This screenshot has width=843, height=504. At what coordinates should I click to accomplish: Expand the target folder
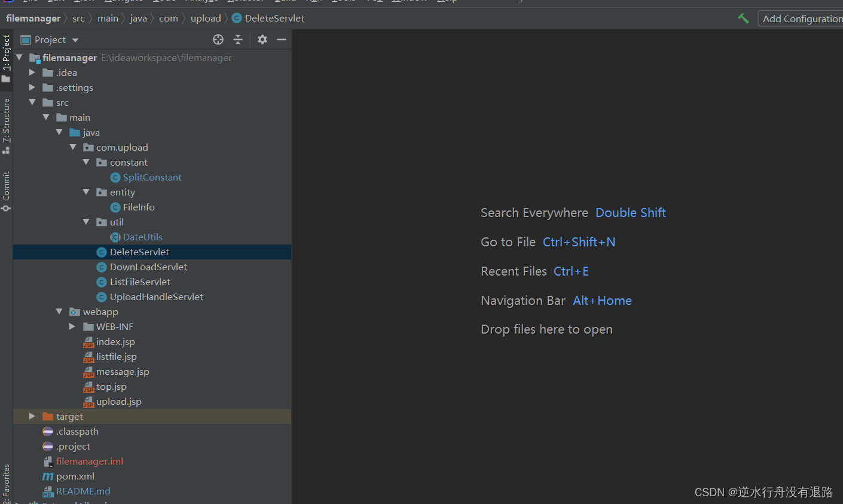tap(32, 416)
